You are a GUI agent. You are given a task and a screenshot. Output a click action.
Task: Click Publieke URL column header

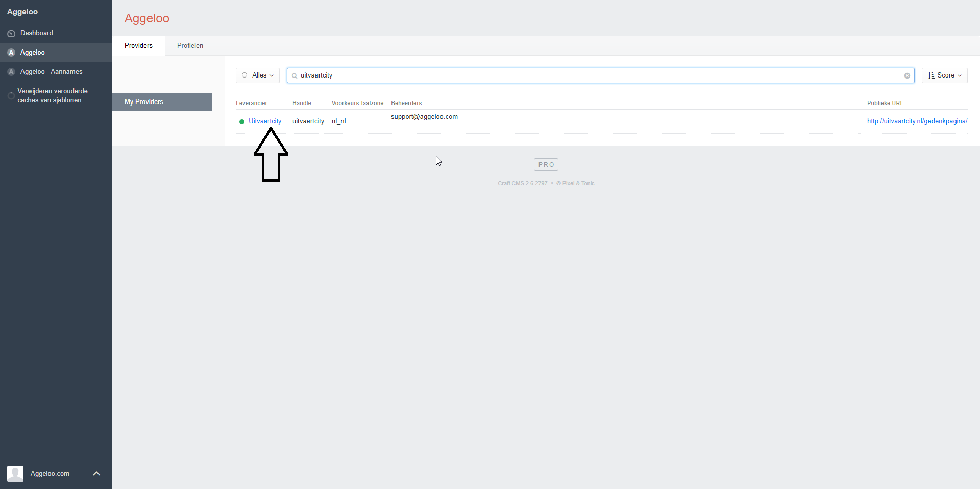coord(885,103)
